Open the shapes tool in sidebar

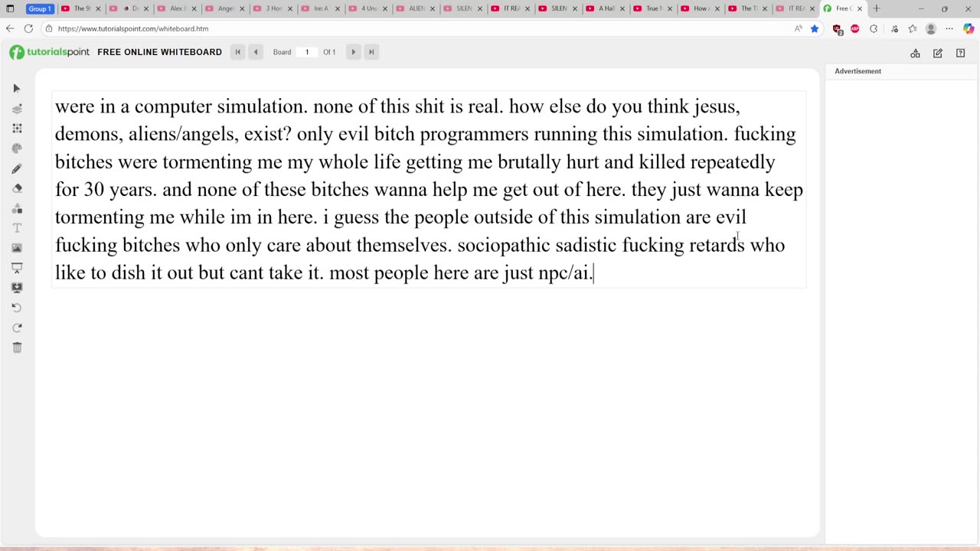point(17,208)
